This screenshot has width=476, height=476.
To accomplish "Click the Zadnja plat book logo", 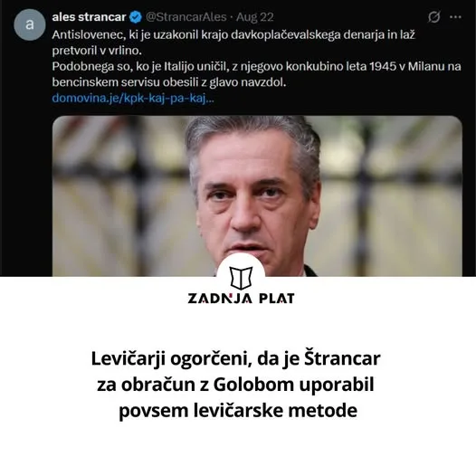I will pyautogui.click(x=241, y=277).
